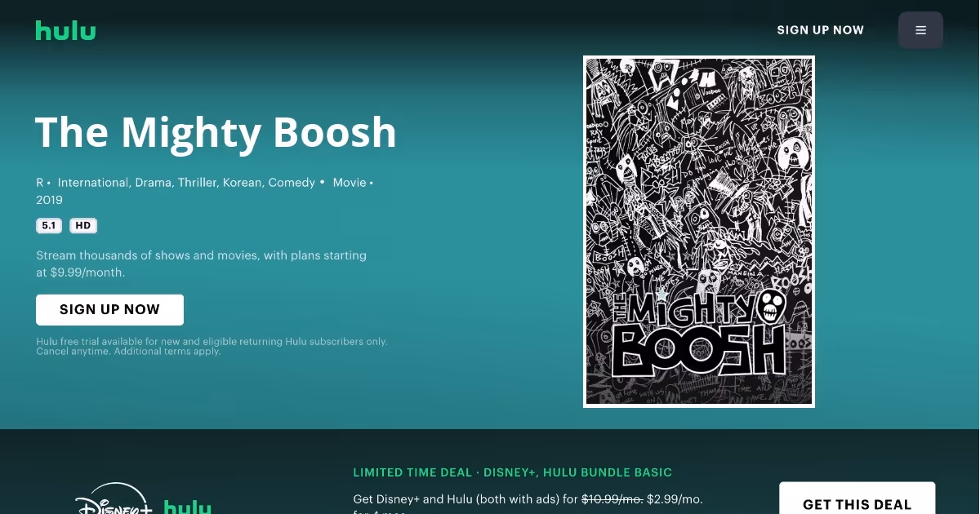The height and width of the screenshot is (514, 980).
Task: Click the Disney+ logo in bundle banner
Action: coord(114,499)
